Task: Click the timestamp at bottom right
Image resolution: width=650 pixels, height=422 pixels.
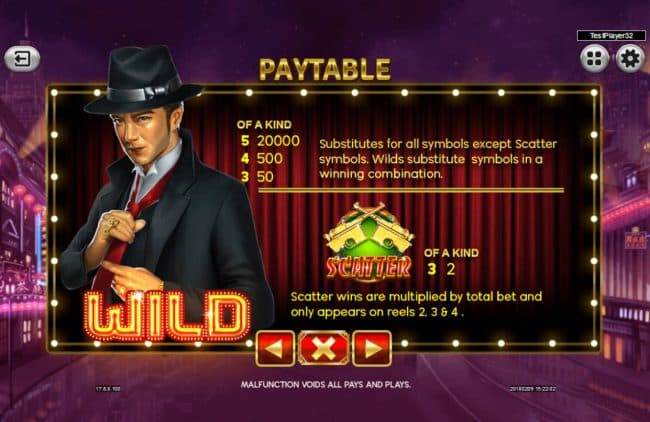Action: click(x=533, y=389)
